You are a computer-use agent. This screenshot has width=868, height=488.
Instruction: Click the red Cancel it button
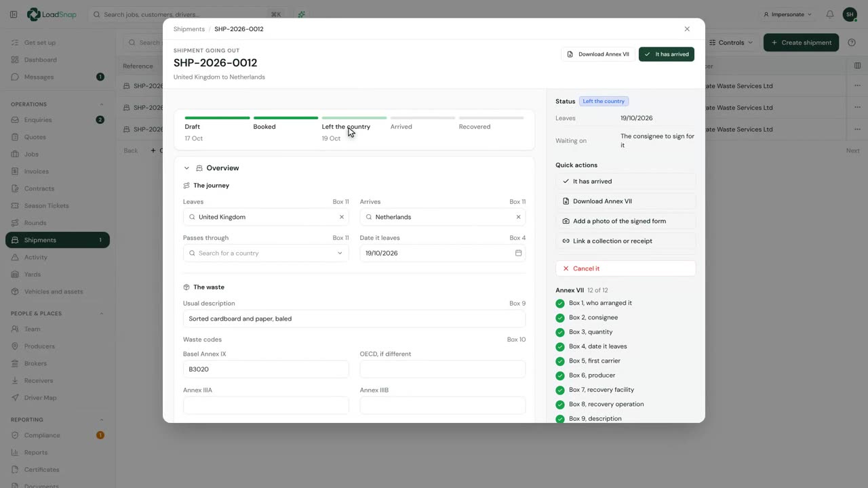(625, 268)
